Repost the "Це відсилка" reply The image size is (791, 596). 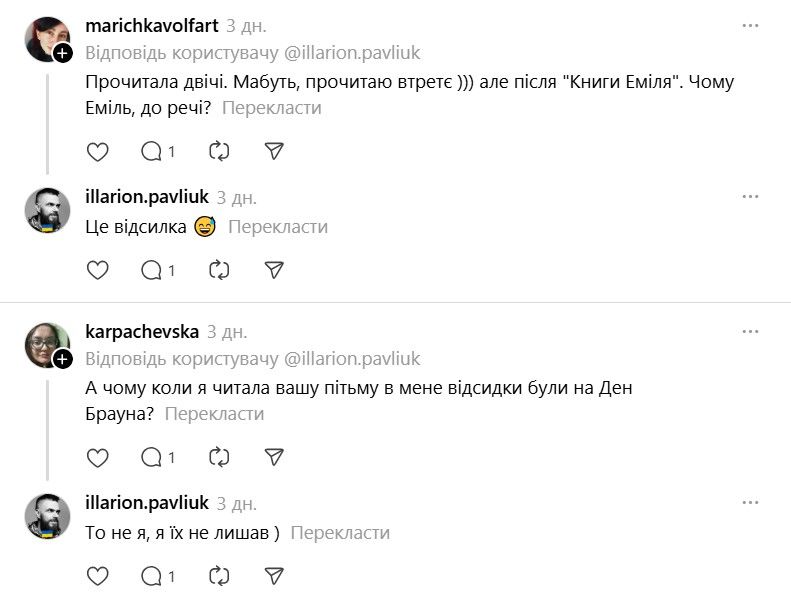tap(219, 269)
